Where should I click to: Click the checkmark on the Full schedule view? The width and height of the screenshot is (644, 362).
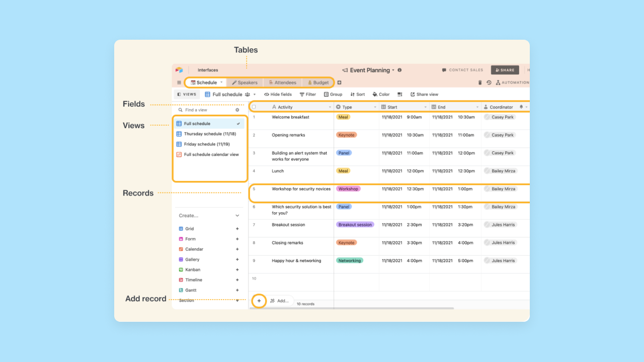(238, 123)
